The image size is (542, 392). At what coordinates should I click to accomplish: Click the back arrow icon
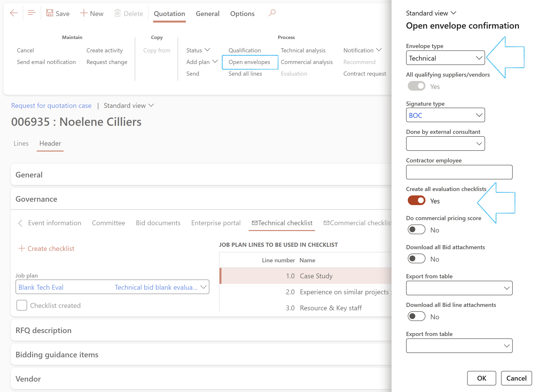(14, 13)
